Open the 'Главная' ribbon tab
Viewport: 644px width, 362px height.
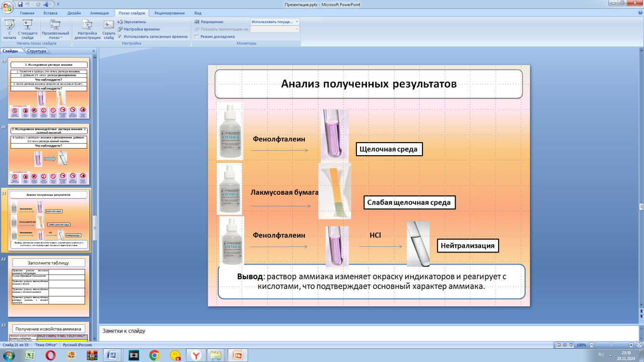tap(27, 13)
